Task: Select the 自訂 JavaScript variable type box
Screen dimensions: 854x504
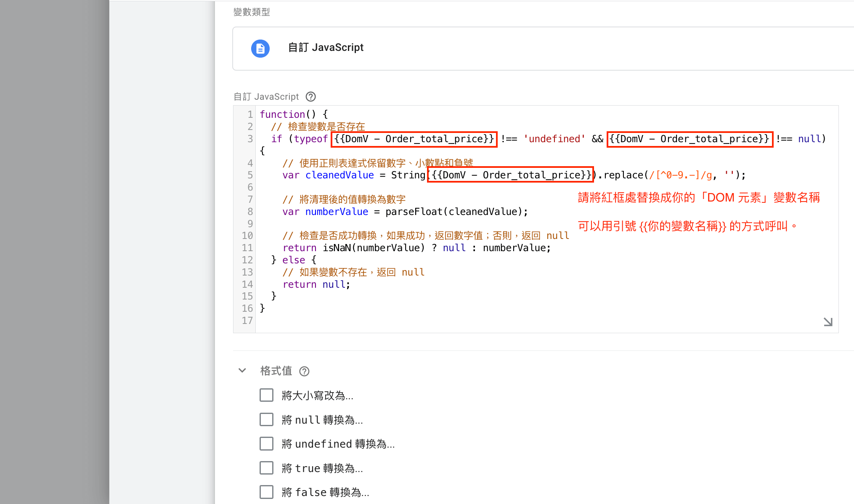Action: pyautogui.click(x=543, y=48)
